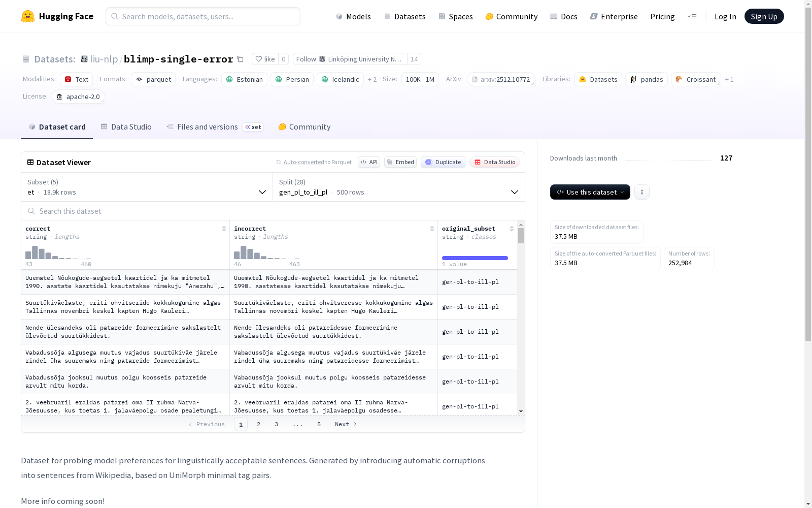Click the first row's correct cell text
The height and width of the screenshot is (508, 812).
(125, 282)
